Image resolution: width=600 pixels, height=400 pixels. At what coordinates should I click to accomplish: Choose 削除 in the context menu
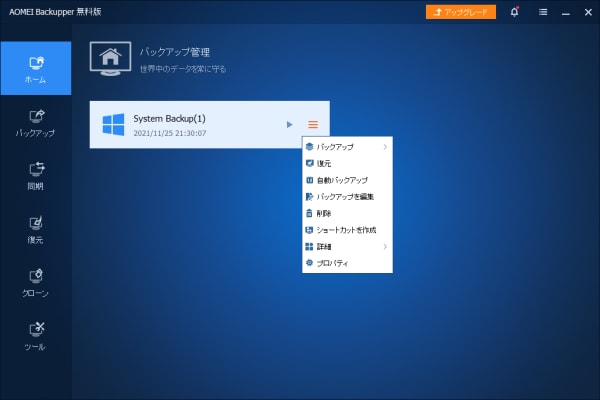(x=347, y=213)
